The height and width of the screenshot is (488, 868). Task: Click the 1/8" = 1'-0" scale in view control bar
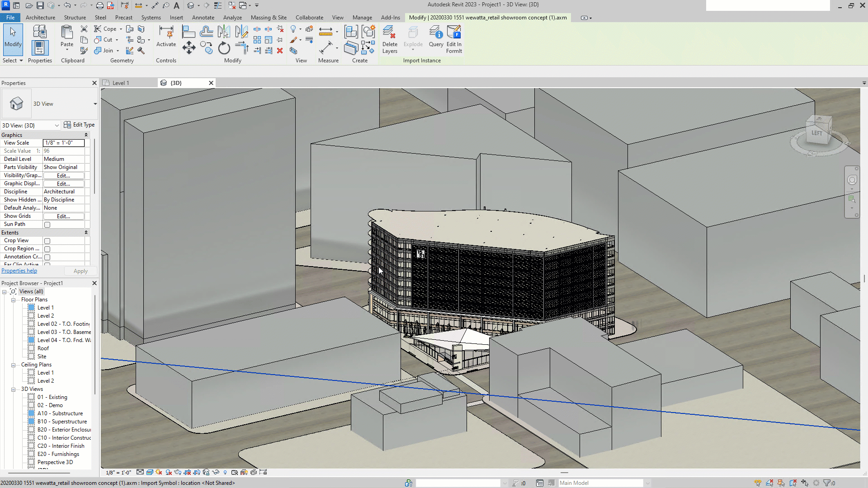coord(118,473)
